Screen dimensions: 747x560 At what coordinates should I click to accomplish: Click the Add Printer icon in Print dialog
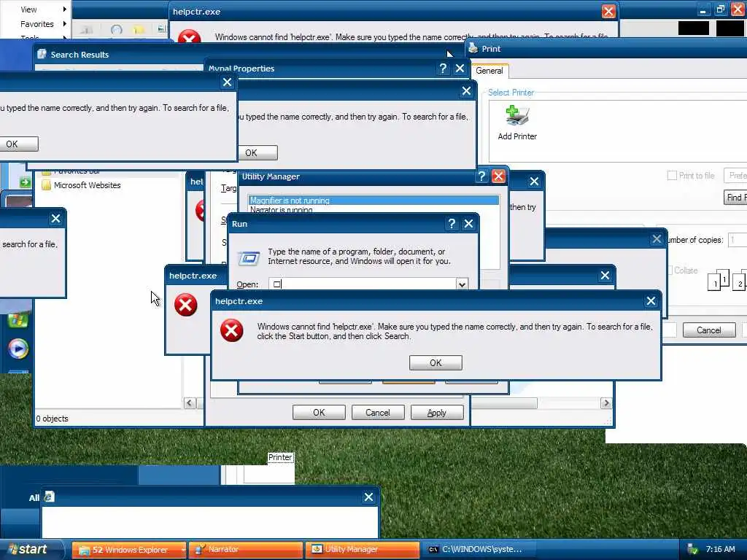[x=517, y=116]
